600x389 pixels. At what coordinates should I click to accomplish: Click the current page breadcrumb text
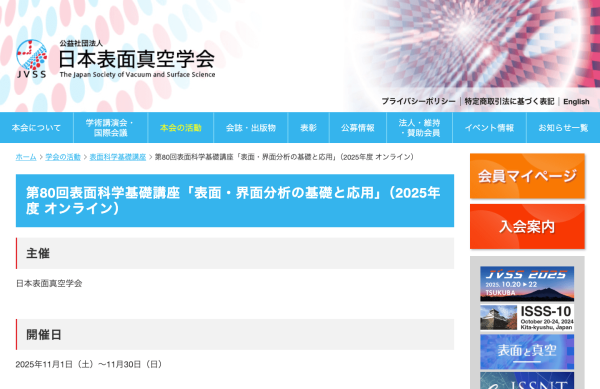(284, 157)
